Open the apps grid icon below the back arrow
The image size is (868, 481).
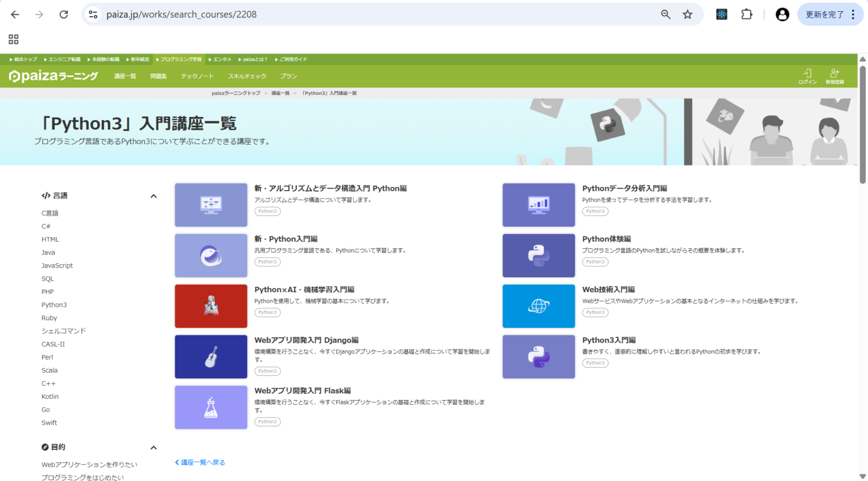point(13,40)
